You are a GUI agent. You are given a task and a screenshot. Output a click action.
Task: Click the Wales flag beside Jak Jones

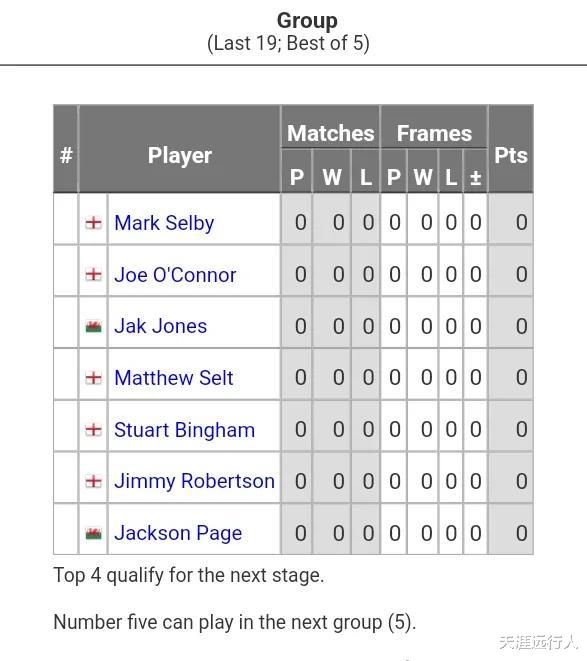coord(93,326)
